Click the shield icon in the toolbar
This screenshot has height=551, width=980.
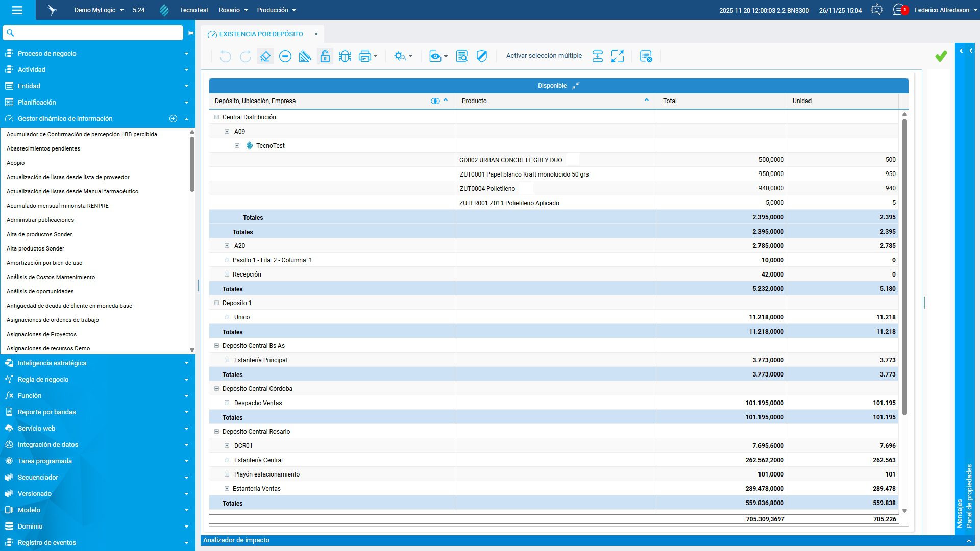pos(482,56)
